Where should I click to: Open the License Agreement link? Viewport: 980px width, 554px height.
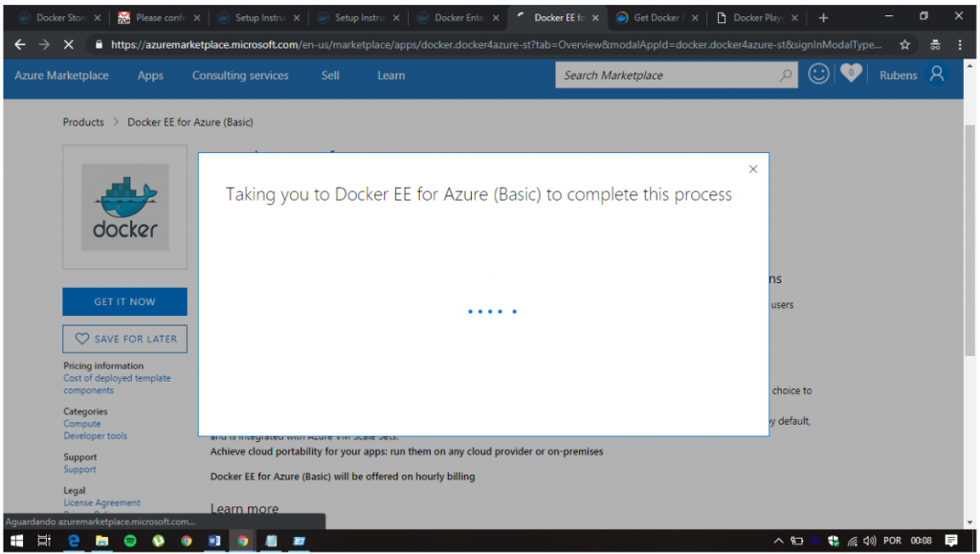pyautogui.click(x=101, y=502)
